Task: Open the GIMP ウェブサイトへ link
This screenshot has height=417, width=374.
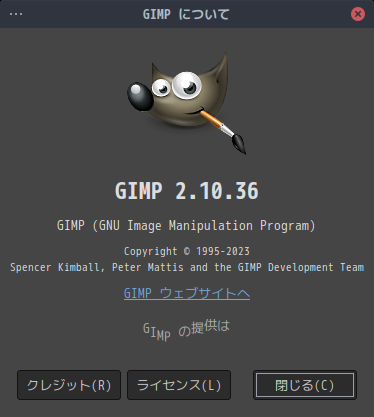Action: (x=187, y=293)
